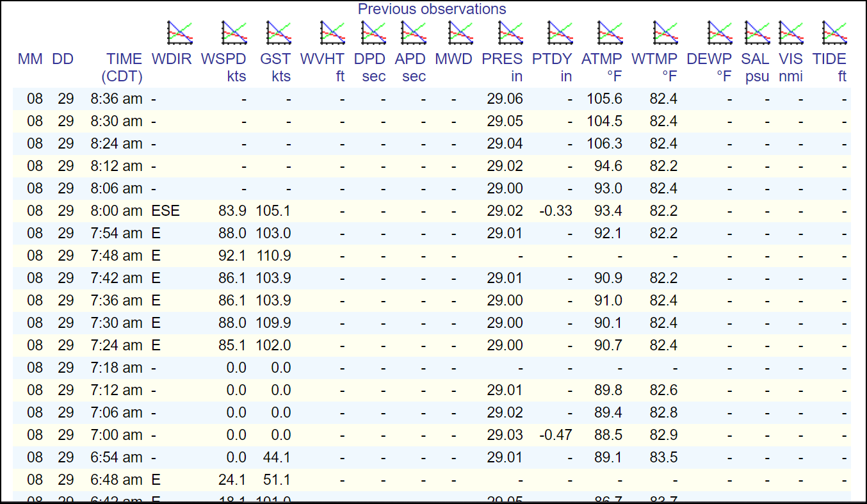Select pressure tendency value -0.47
Image resolution: width=867 pixels, height=504 pixels.
556,435
